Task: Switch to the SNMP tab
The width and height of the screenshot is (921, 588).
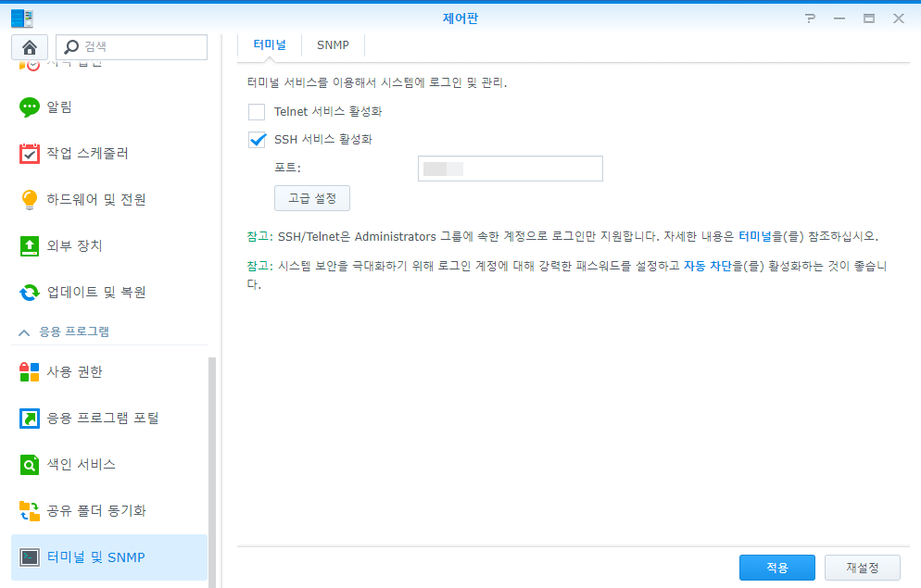Action: [x=333, y=44]
